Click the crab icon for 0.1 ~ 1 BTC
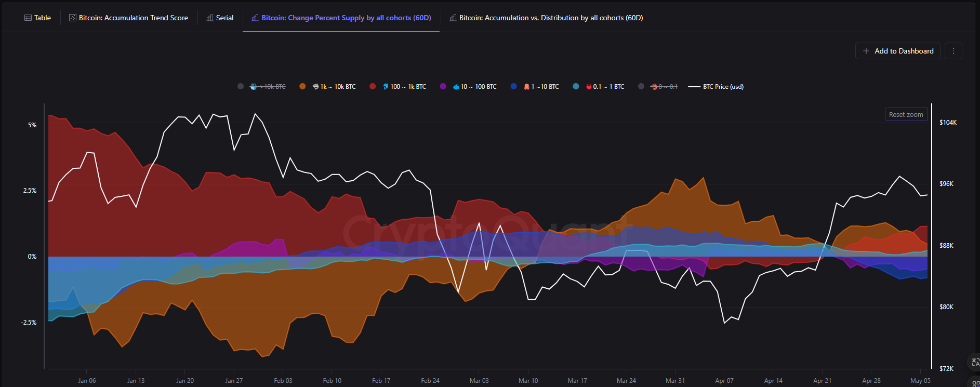The height and width of the screenshot is (387, 980). pos(589,87)
